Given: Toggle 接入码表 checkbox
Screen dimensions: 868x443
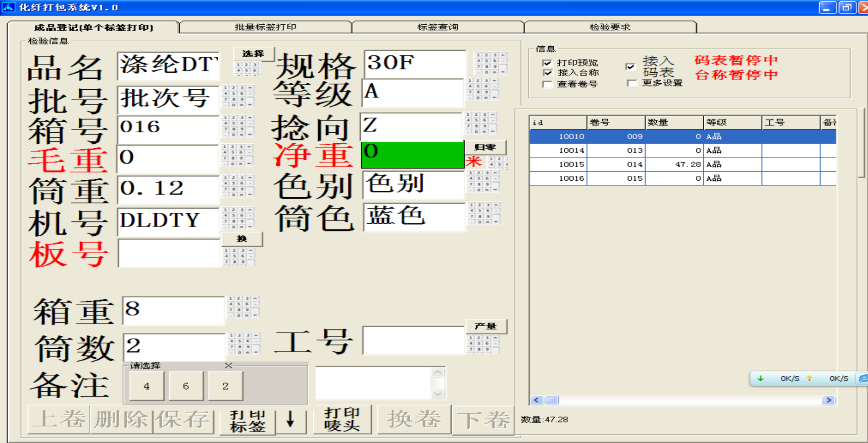Looking at the screenshot, I should (630, 67).
